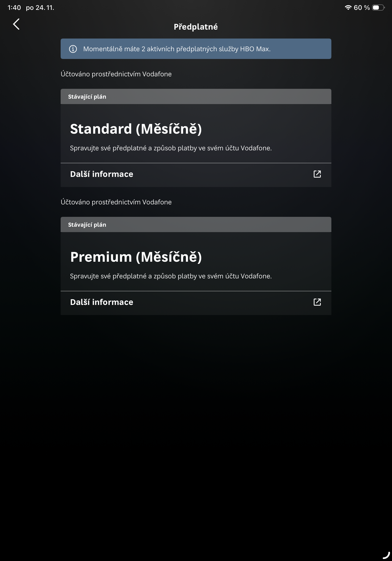Click the info icon in the blue banner

(73, 49)
